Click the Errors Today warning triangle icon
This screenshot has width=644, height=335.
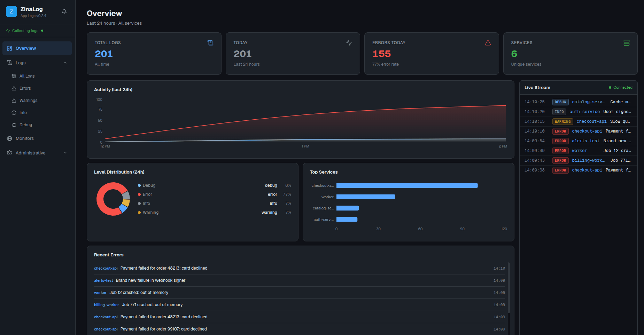pyautogui.click(x=488, y=43)
